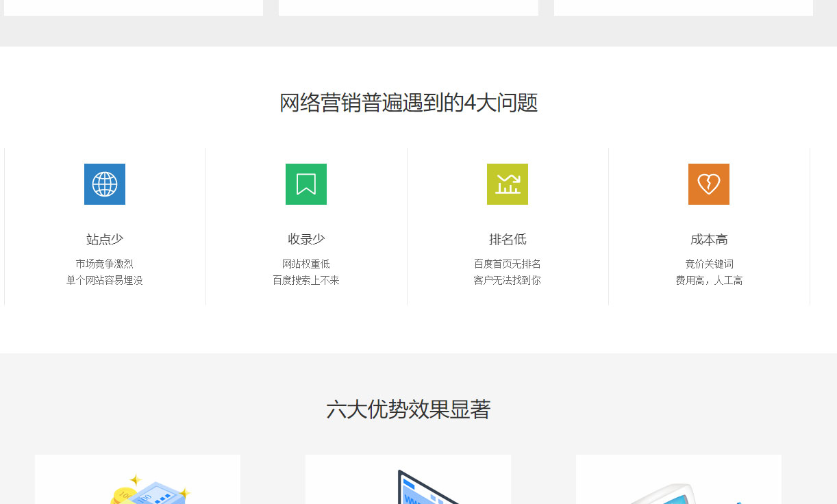Image resolution: width=837 pixels, height=504 pixels.
Task: Click the 站点少 title
Action: click(x=105, y=240)
